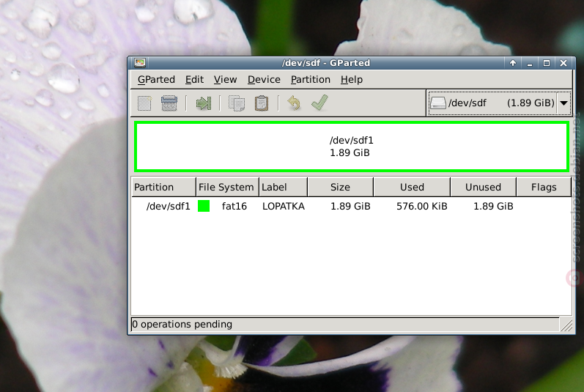Click the LOPATKA label cell
This screenshot has width=584, height=392.
click(284, 206)
